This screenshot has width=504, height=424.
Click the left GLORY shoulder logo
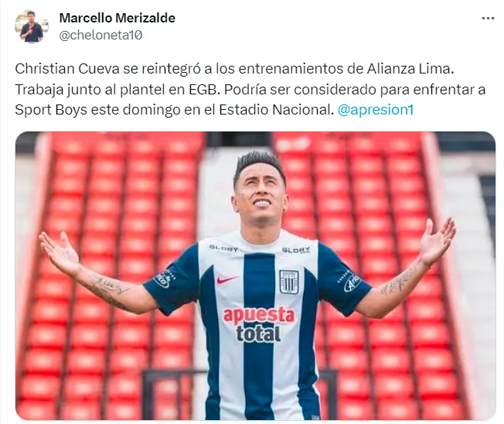[223, 249]
